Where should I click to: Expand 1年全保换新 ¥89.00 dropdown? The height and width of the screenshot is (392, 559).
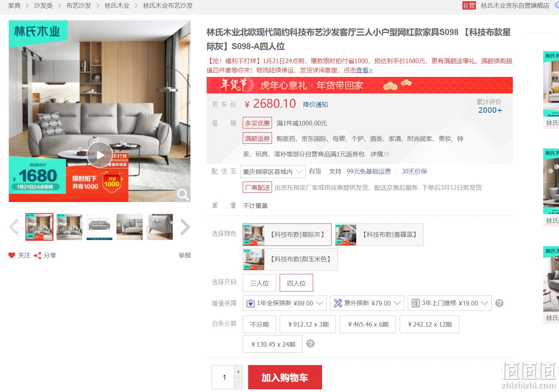[x=285, y=303]
